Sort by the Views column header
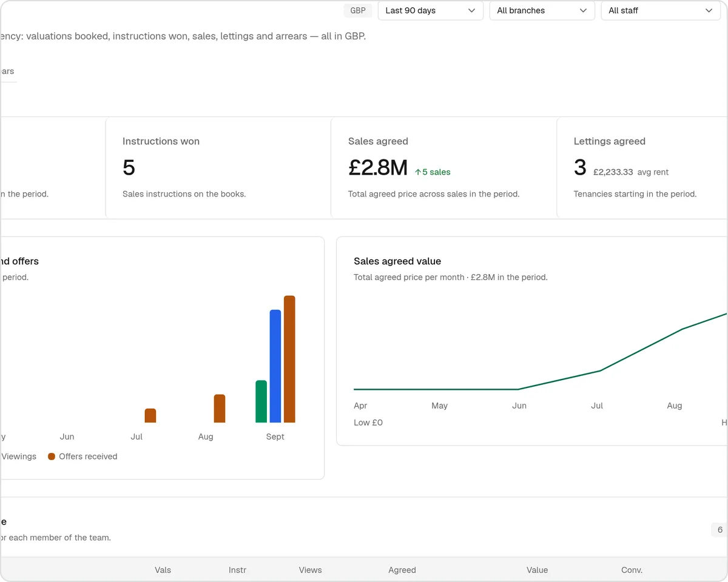Image resolution: width=728 pixels, height=582 pixels. point(310,570)
